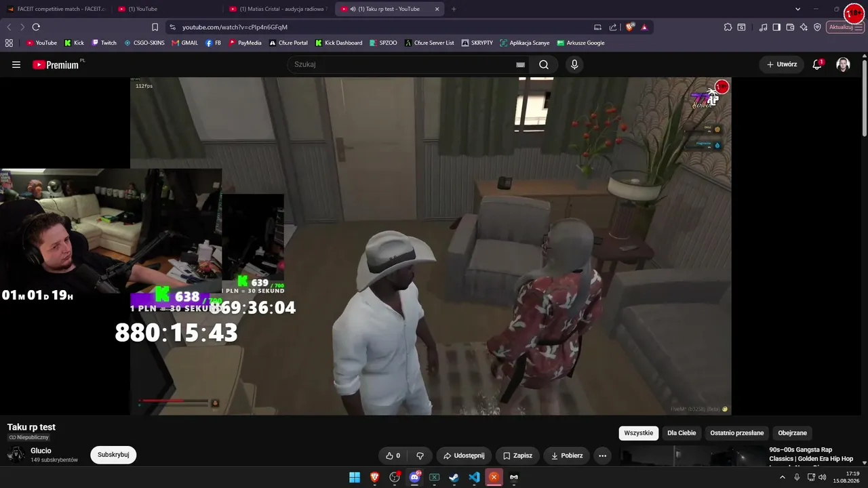Viewport: 868px width, 488px height.
Task: Close the Taku rp test tab
Action: (437, 9)
